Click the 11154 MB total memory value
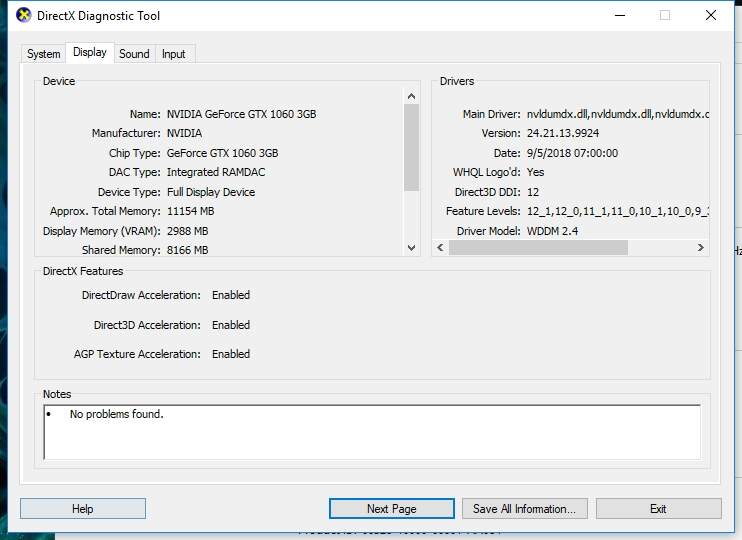Viewport: 742px width, 540px height. click(x=190, y=211)
